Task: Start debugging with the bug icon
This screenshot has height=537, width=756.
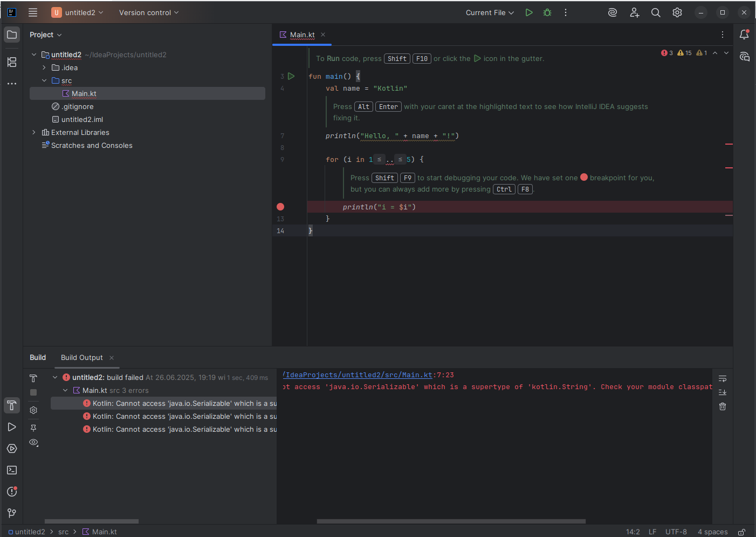Action: point(547,12)
